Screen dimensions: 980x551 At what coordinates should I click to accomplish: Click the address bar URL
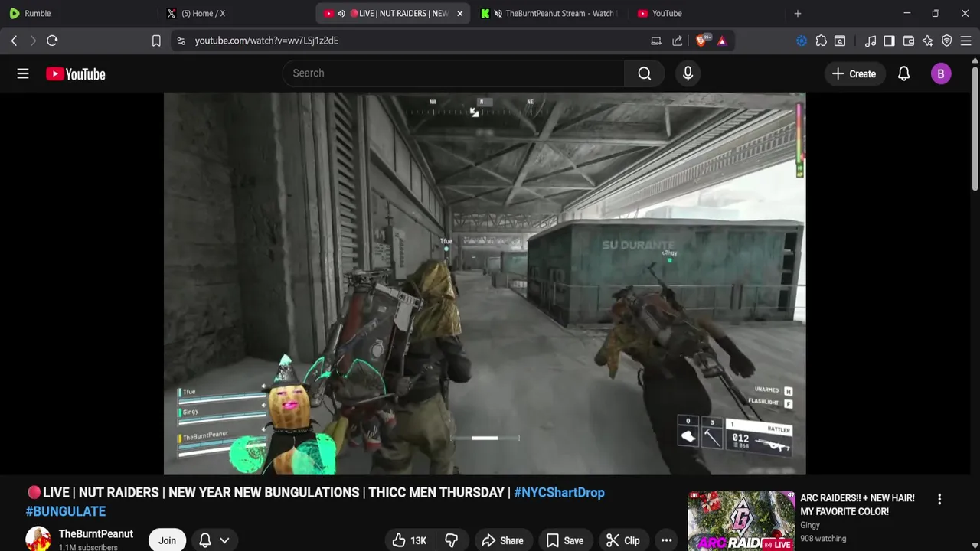tap(266, 41)
